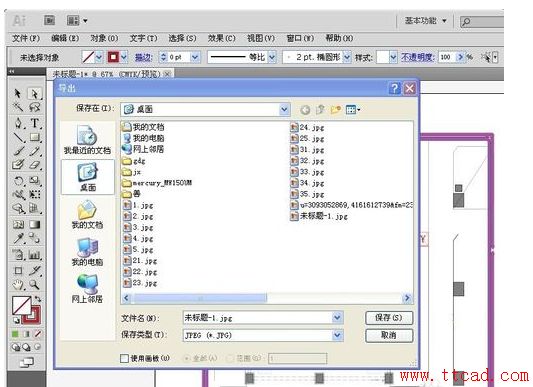533x387 pixels.
Task: Click the Fill color swatch in toolbox
Action: [x=21, y=305]
